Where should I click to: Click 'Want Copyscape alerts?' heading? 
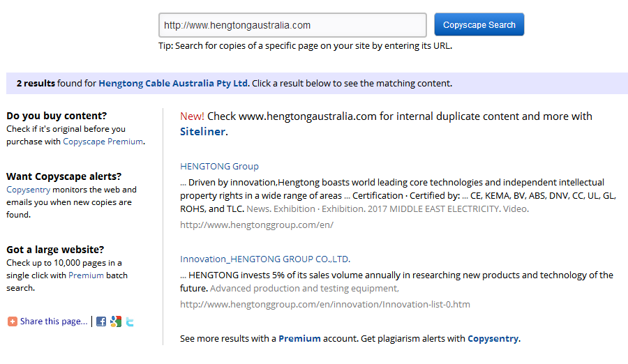point(63,176)
